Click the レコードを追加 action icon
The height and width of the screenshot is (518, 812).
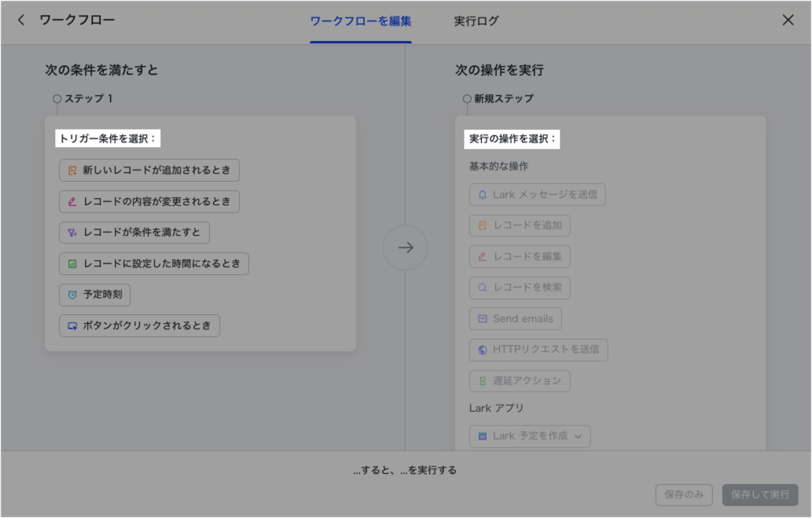(483, 226)
